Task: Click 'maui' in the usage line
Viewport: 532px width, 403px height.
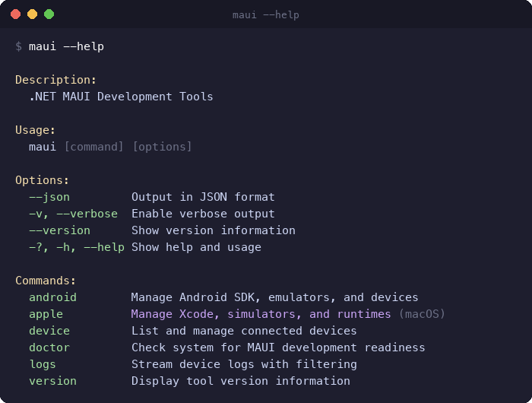Action: pos(43,147)
